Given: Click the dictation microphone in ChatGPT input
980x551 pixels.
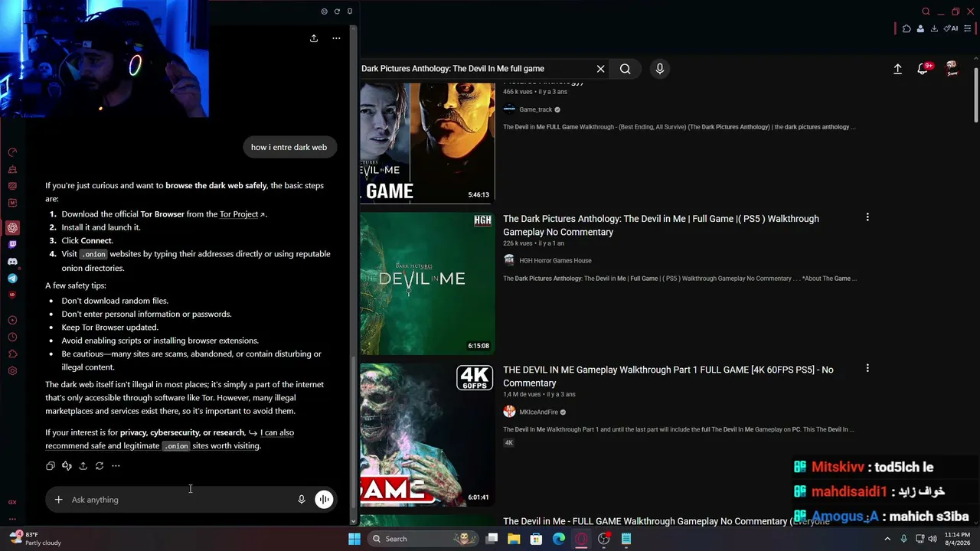Looking at the screenshot, I should click(302, 500).
